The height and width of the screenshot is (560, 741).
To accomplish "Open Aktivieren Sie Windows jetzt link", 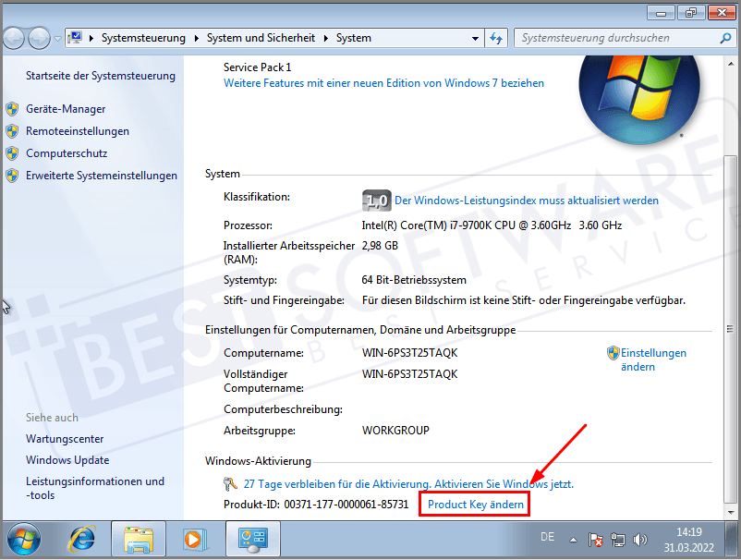I will tap(504, 483).
